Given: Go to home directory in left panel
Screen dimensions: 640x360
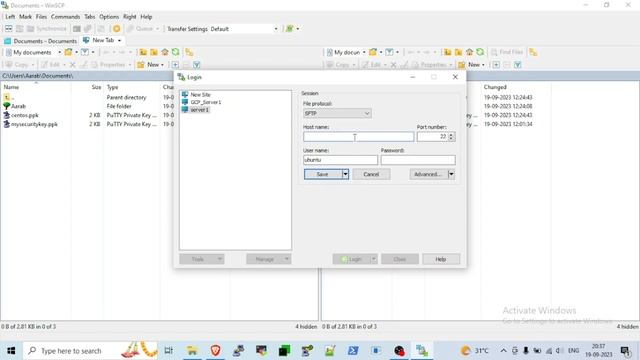Looking at the screenshot, I should 165,52.
